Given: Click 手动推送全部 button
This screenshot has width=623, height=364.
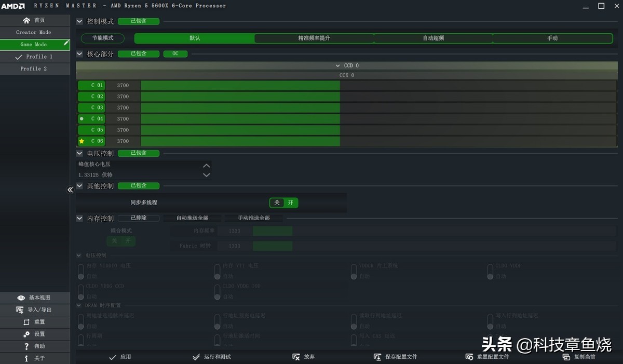Looking at the screenshot, I should (254, 218).
